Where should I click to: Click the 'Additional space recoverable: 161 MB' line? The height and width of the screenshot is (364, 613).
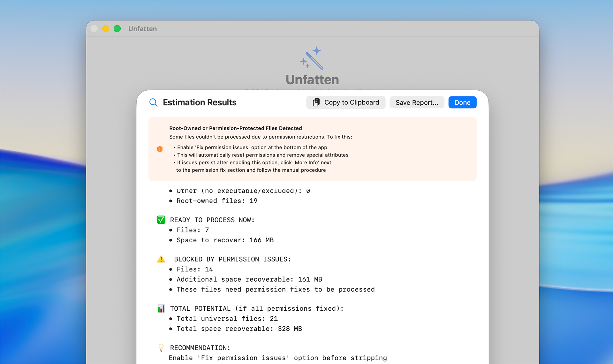point(249,279)
